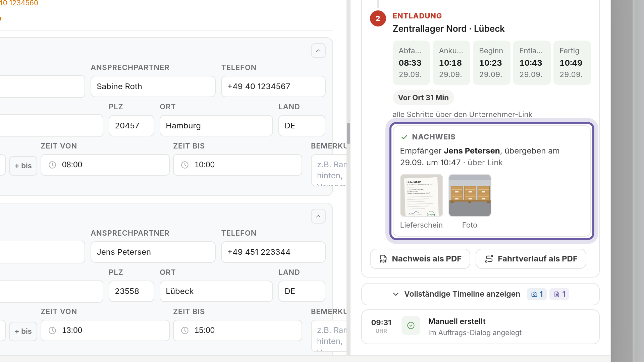Click clock icon in 15:00 field
Image resolution: width=644 pixels, height=362 pixels.
click(x=185, y=330)
